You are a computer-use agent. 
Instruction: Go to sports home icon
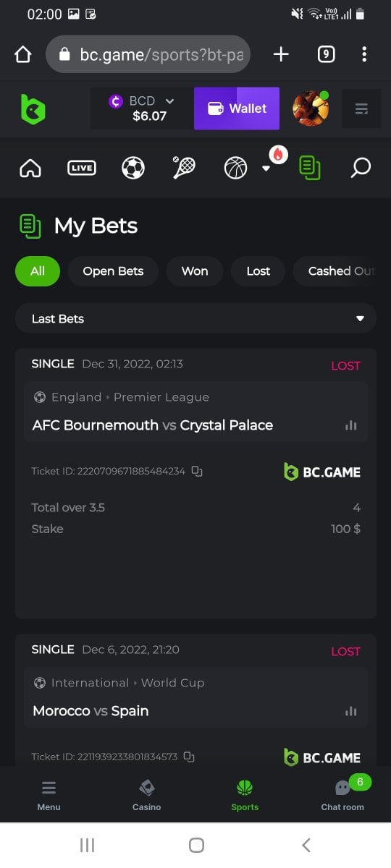(30, 168)
